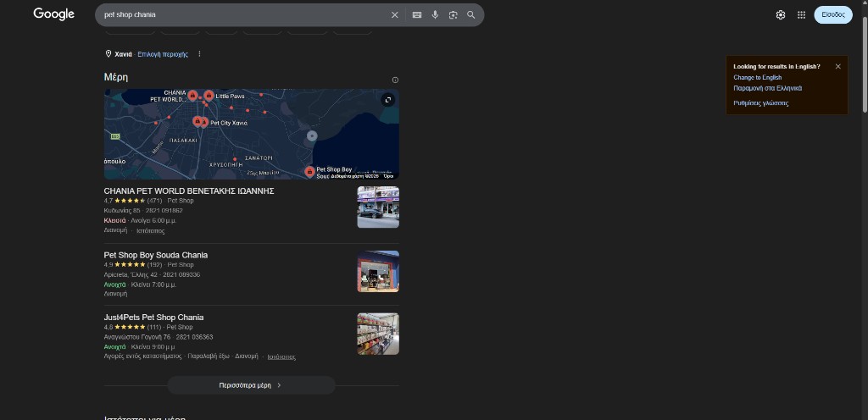Screen dimensions: 868x420
Task: Open Just4Pets Pet Shop Chania listing
Action: pyautogui.click(x=153, y=318)
